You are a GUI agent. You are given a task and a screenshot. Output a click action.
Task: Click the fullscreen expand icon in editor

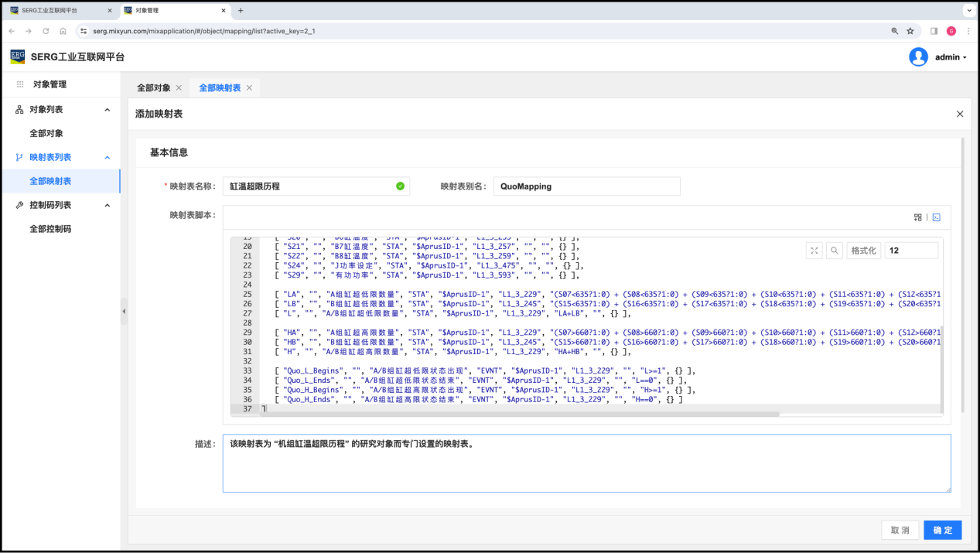coord(814,251)
